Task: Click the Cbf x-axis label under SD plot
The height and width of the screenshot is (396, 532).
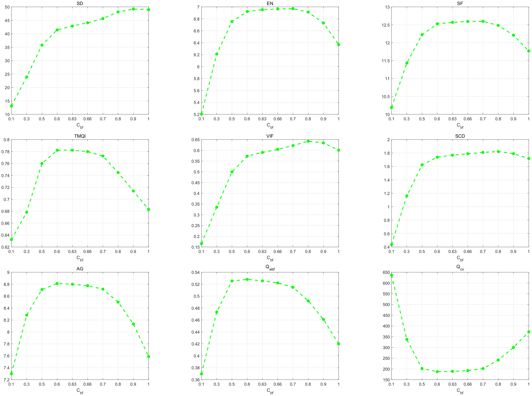Action: [x=80, y=125]
